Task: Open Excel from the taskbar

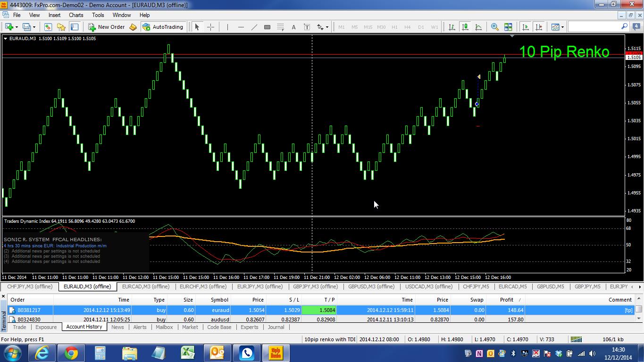Action: 188,353
